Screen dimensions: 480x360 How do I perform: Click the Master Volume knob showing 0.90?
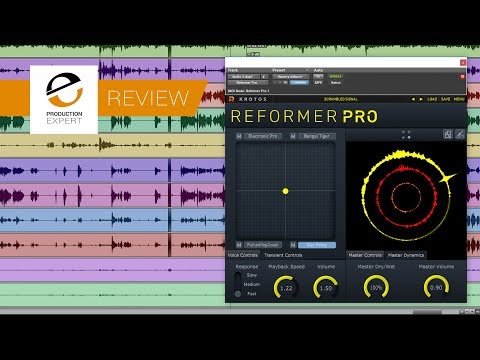click(436, 287)
